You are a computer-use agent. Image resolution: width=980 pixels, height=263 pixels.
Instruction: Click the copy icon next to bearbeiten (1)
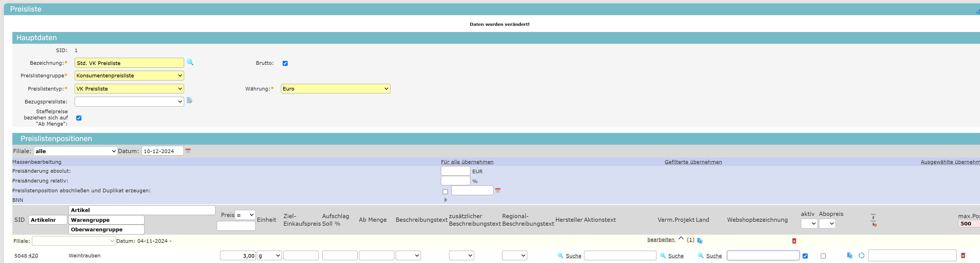click(x=700, y=241)
